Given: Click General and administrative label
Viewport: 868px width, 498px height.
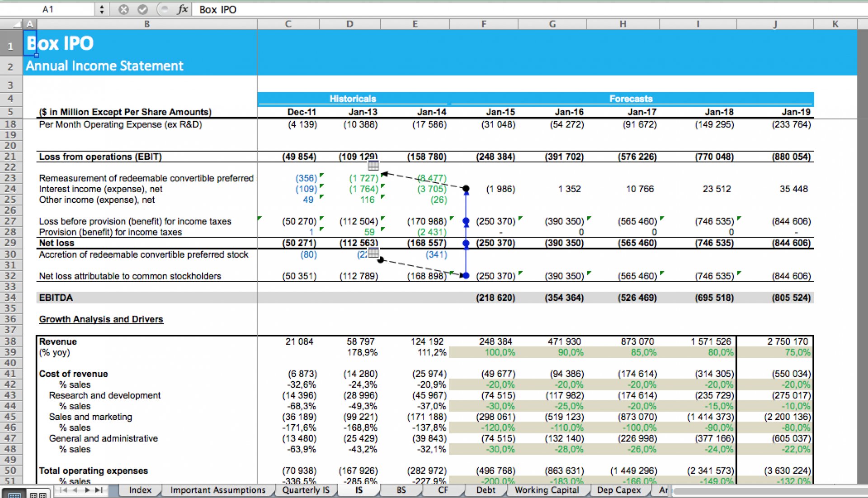Looking at the screenshot, I should 103,438.
